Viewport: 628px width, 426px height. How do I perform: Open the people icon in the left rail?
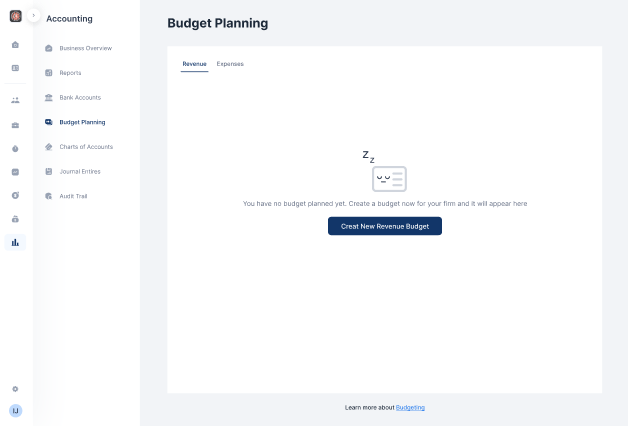15,100
